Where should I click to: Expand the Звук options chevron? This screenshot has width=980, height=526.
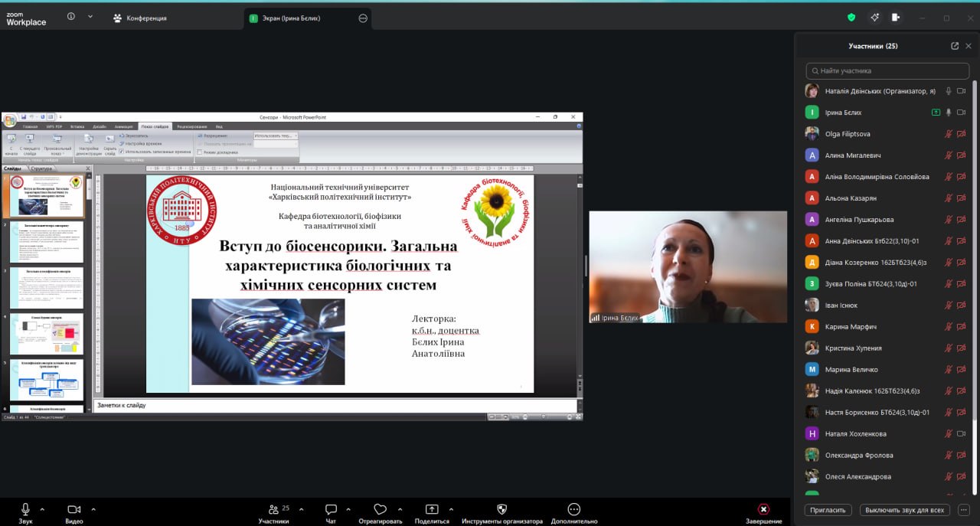pos(42,509)
